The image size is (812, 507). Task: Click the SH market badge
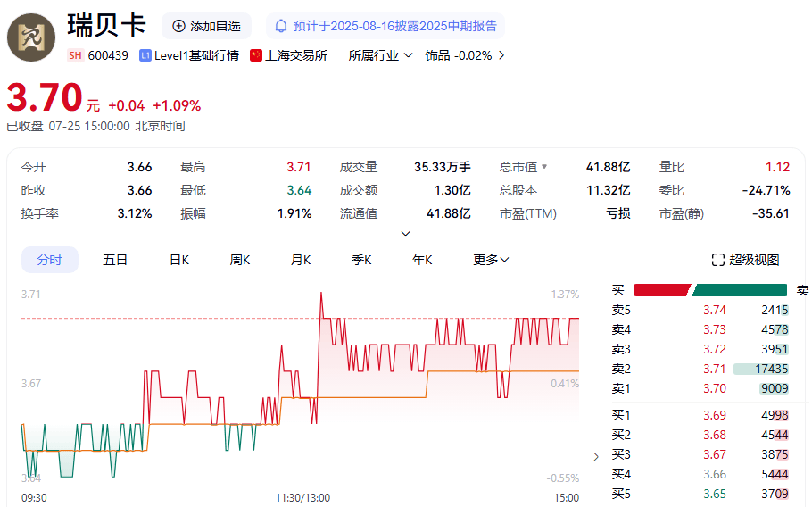pos(75,55)
